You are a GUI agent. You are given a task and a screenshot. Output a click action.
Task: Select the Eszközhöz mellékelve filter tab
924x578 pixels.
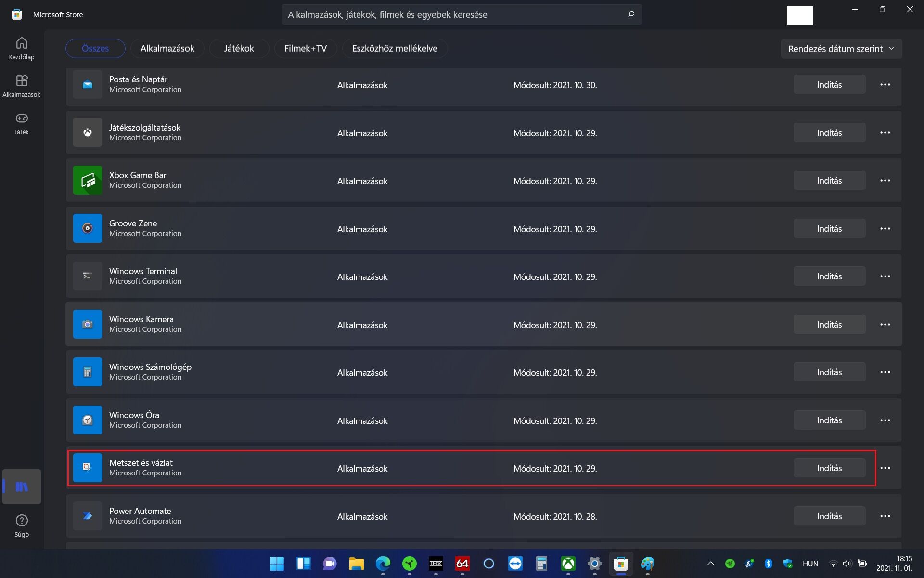(395, 48)
